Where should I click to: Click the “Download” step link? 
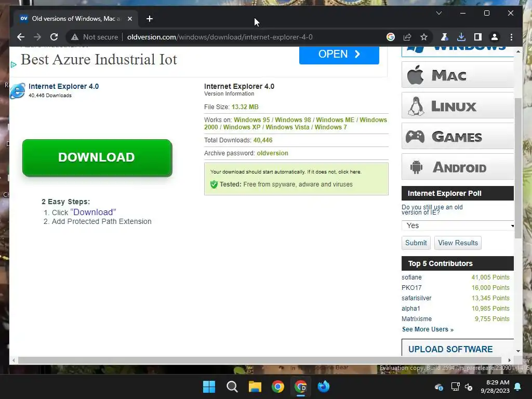tap(94, 212)
